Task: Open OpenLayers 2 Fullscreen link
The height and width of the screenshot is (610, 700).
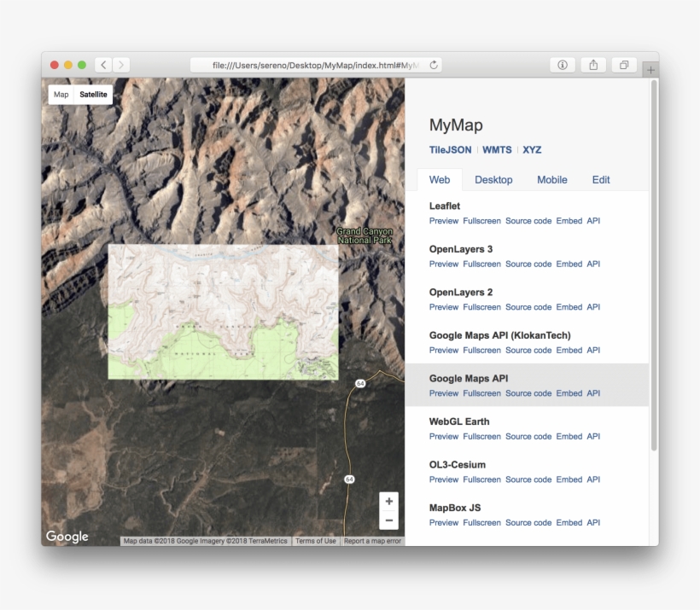Action: coord(481,307)
